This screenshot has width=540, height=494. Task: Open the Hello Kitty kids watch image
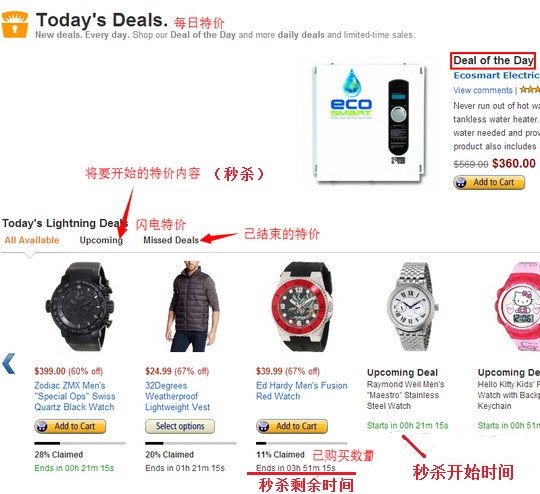(518, 307)
